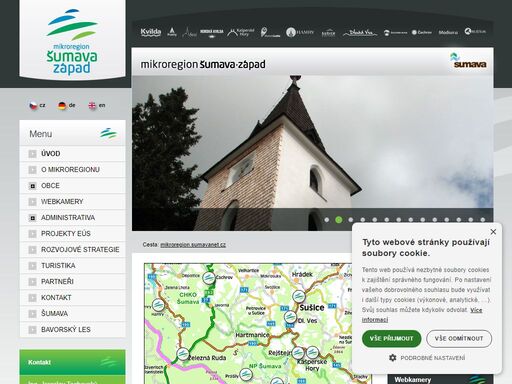Open the WEBKAMERY menu item
The height and width of the screenshot is (384, 512).
(72, 202)
